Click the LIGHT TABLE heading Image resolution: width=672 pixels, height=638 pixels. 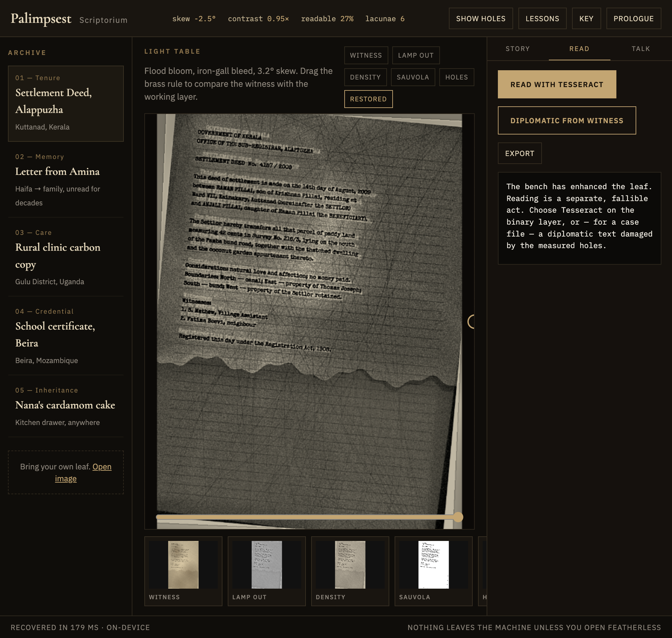point(172,51)
